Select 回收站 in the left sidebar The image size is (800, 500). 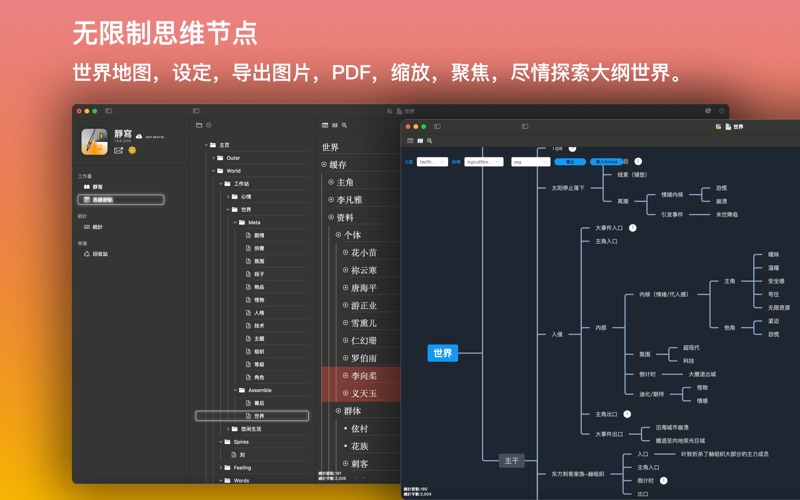pyautogui.click(x=98, y=254)
